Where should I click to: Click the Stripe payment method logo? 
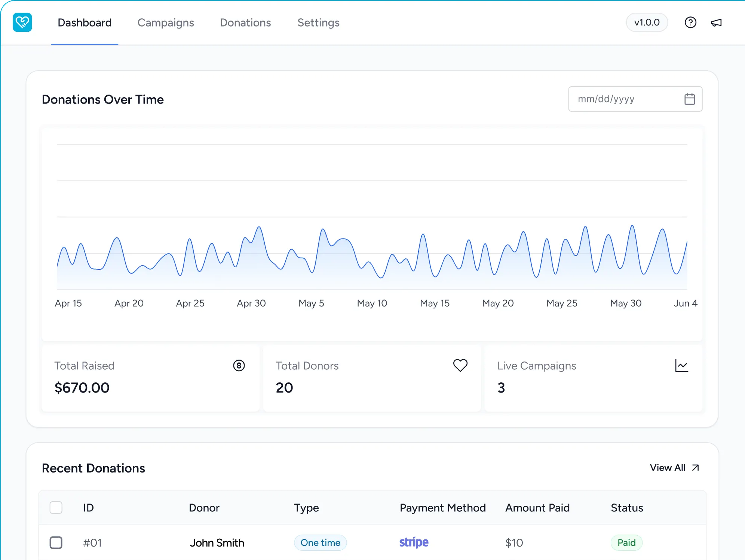tap(414, 542)
